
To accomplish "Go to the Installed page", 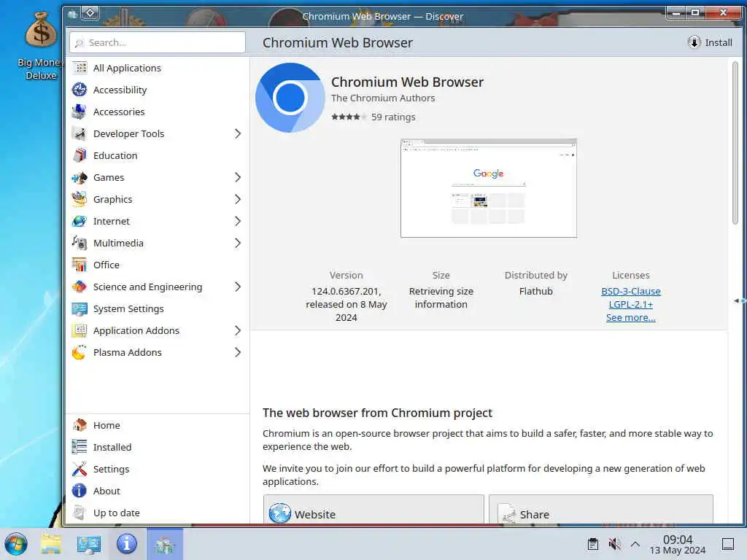I will (158, 447).
